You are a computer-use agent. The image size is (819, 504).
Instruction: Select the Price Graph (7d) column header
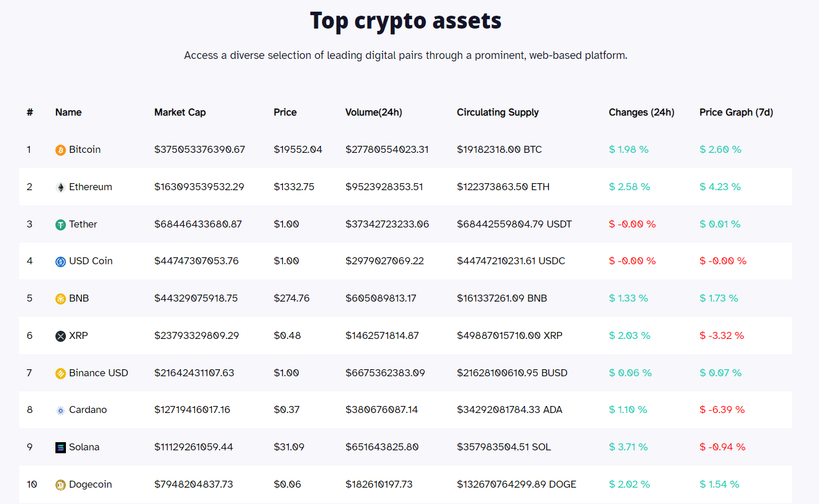point(736,112)
